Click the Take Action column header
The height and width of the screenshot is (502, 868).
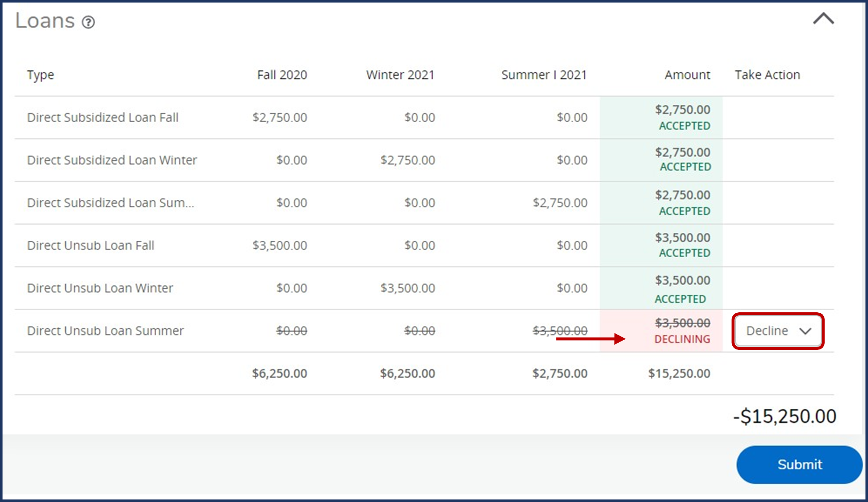767,75
